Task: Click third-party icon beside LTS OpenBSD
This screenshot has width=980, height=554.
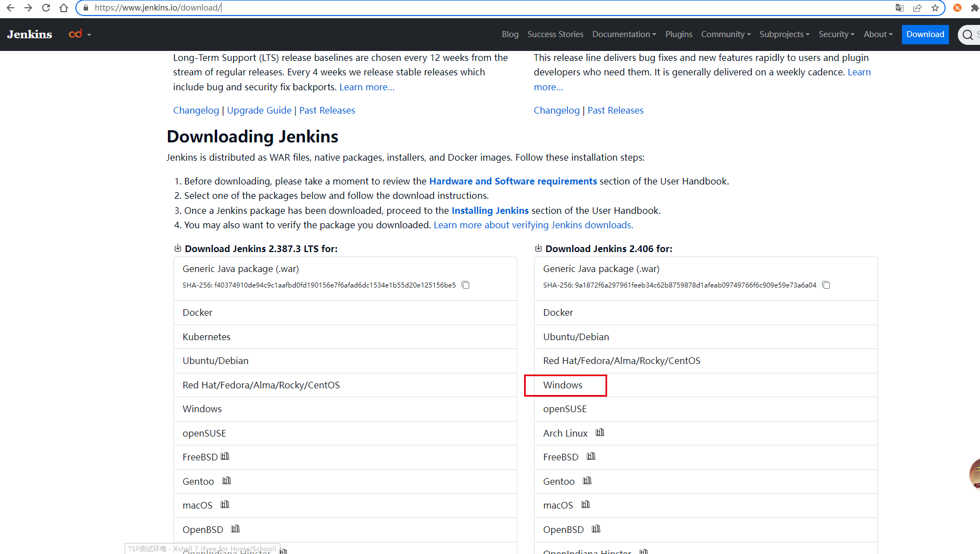Action: (x=235, y=529)
